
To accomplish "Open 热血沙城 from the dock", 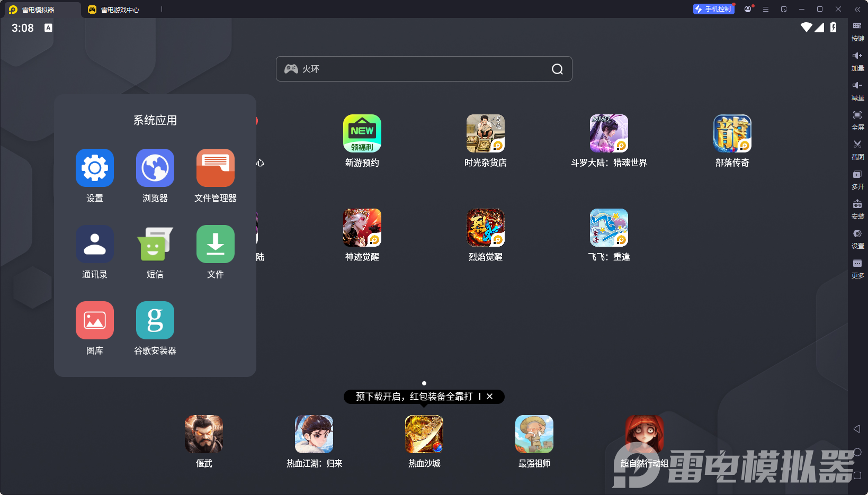I will pos(424,434).
